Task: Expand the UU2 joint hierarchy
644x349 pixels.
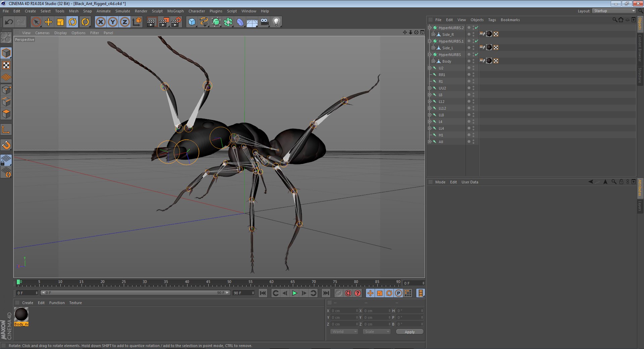Action: [x=429, y=88]
